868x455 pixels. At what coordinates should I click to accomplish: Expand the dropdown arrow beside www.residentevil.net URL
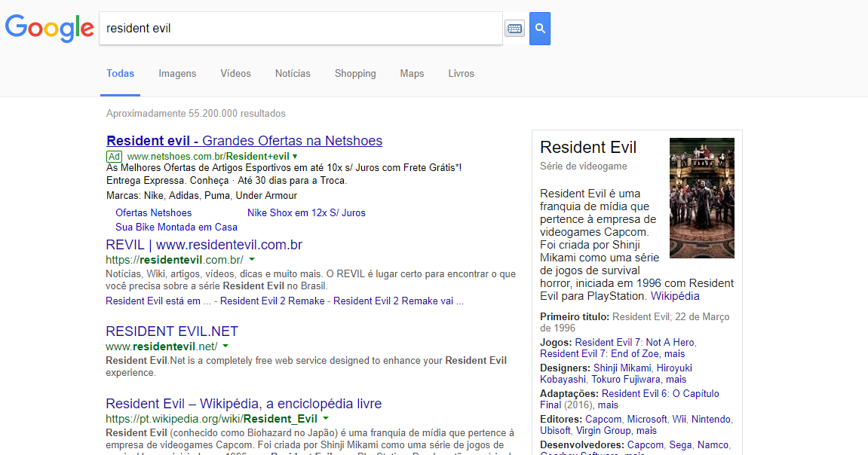coord(225,346)
